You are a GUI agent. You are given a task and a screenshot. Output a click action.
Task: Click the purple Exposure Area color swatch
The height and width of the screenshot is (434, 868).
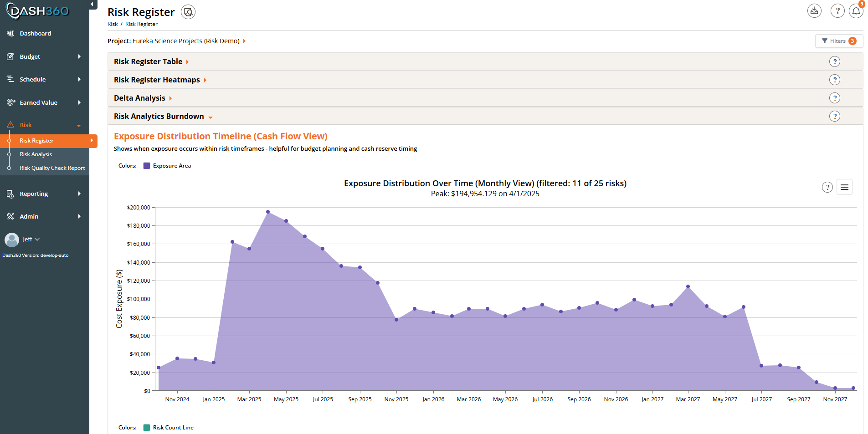pos(147,166)
